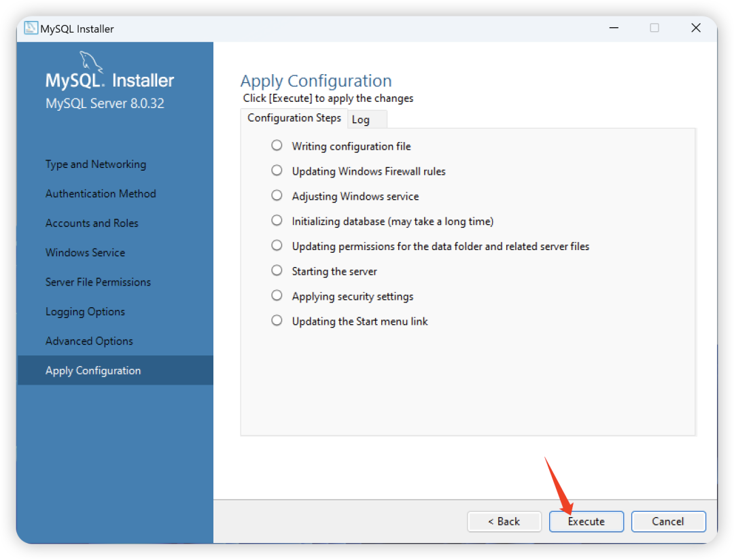
Task: Click status circle for Adjusting Windows service
Action: coord(277,195)
